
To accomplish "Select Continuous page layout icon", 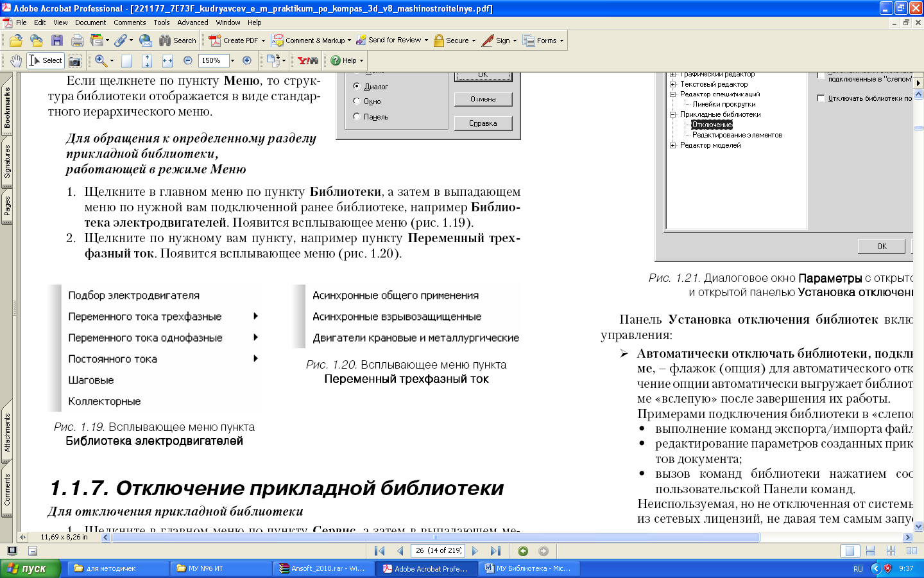I will [x=870, y=551].
